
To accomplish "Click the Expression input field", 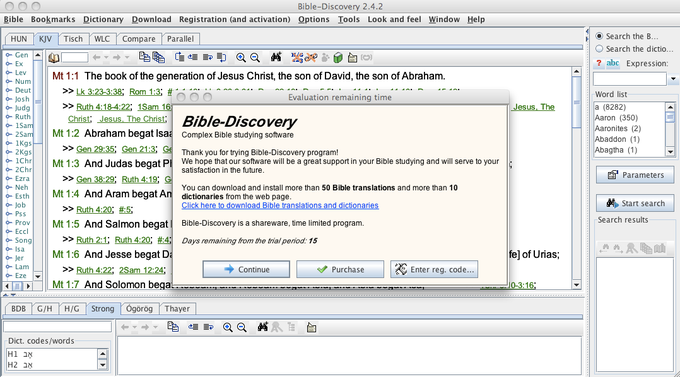I will point(630,79).
